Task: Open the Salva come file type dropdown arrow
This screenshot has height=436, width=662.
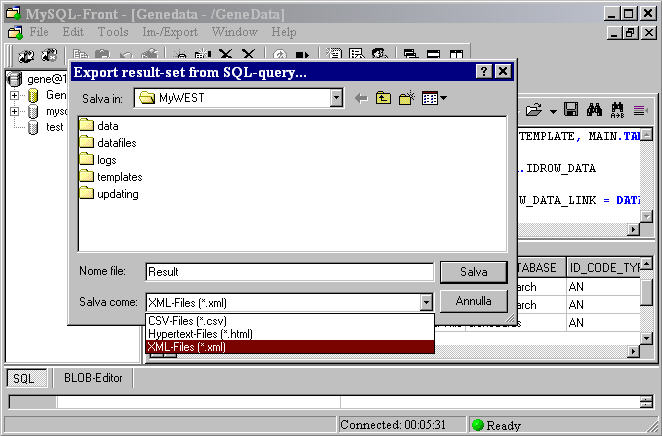Action: click(426, 302)
